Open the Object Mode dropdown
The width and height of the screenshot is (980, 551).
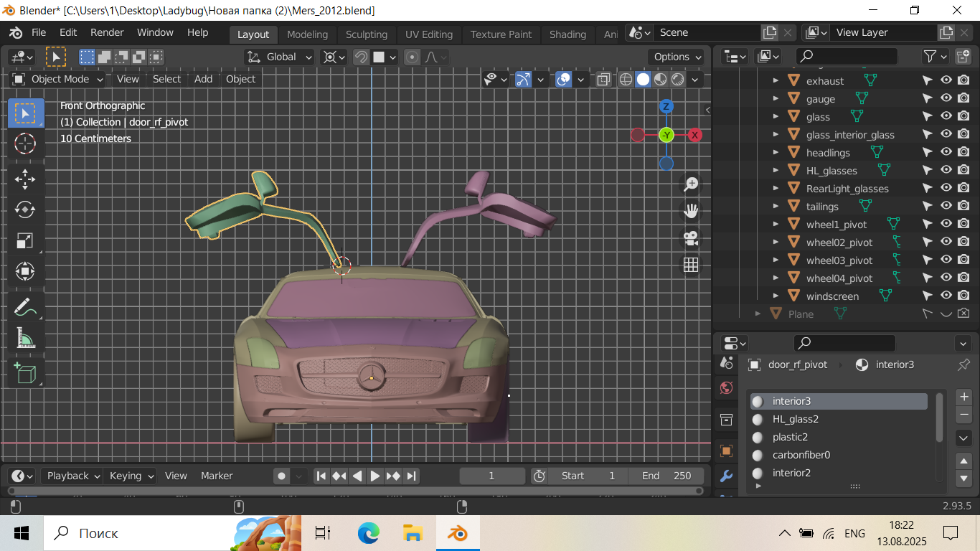[x=59, y=79]
